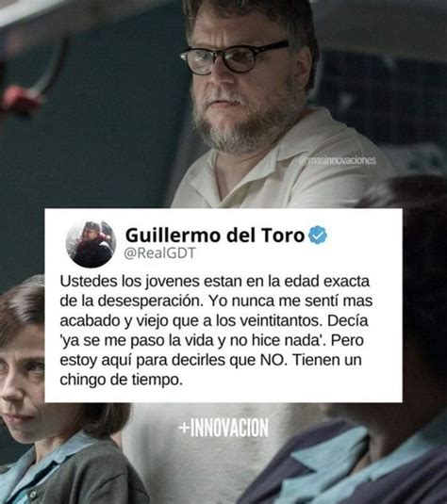Click the Guillermo del Toro display name
The image size is (447, 504).
point(215,235)
